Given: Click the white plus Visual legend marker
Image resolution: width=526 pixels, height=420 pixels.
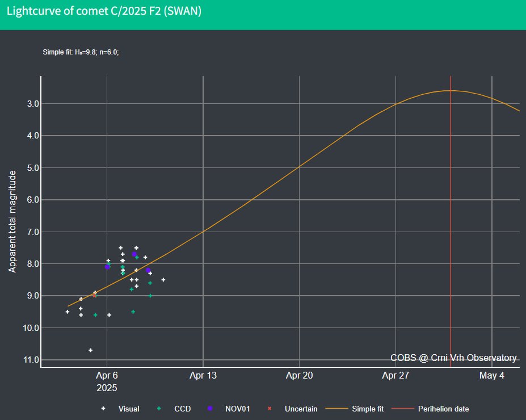Looking at the screenshot, I should point(103,408).
